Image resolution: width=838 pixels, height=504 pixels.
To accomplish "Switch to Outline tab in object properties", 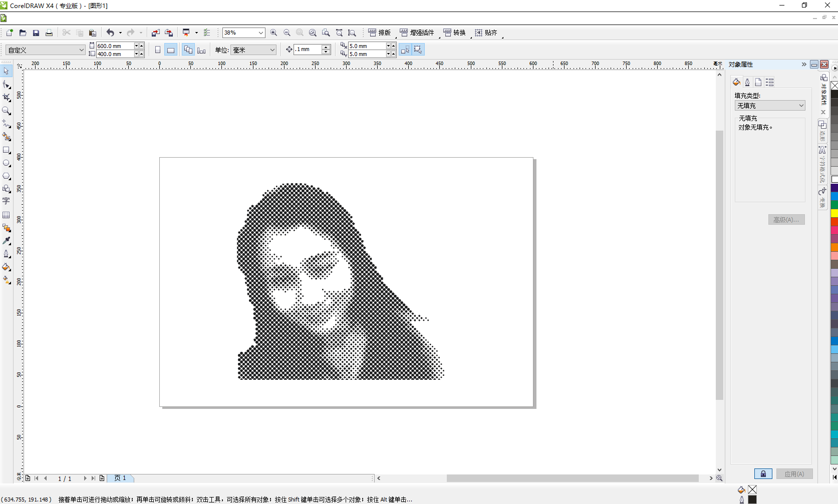I will coord(747,82).
